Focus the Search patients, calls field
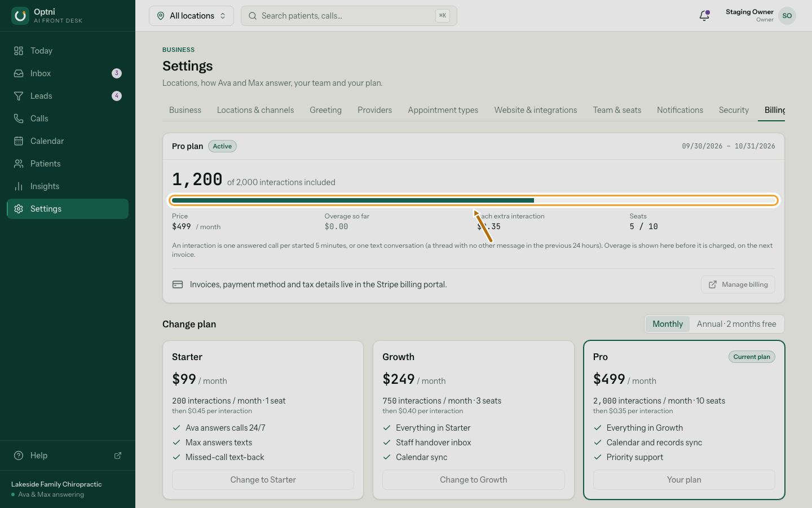Image resolution: width=812 pixels, height=508 pixels. click(349, 16)
